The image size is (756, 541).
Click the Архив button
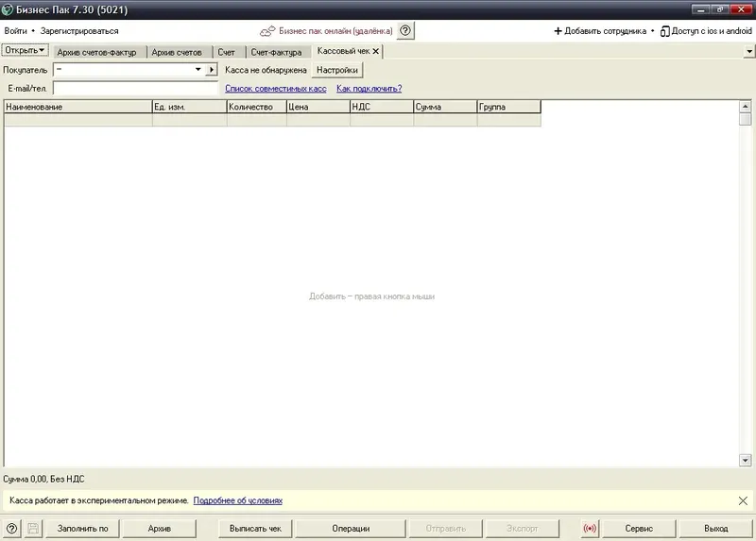(x=160, y=529)
